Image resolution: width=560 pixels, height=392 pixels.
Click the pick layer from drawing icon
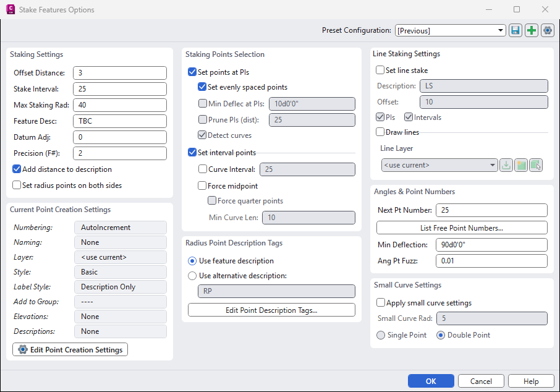[536, 165]
